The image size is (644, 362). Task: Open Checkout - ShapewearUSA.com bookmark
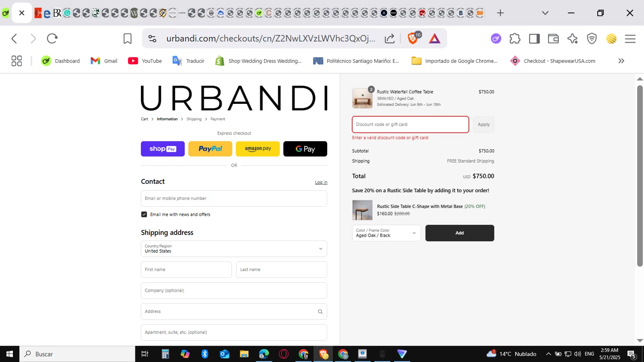click(x=553, y=61)
